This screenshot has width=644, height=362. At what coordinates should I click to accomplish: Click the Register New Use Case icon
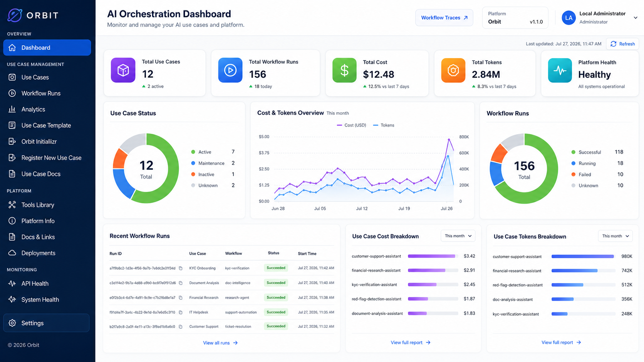tap(12, 158)
